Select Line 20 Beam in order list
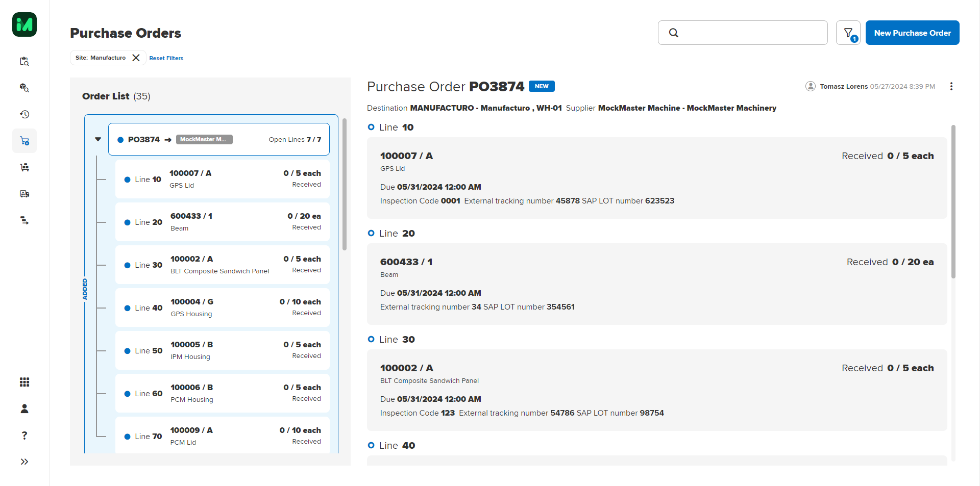The width and height of the screenshot is (980, 486). point(222,222)
